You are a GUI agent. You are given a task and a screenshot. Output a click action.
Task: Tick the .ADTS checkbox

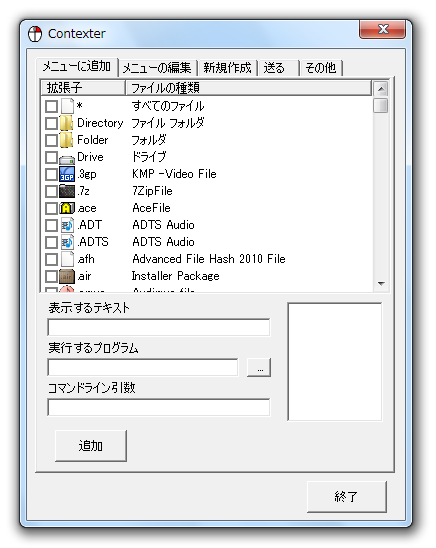point(51,242)
